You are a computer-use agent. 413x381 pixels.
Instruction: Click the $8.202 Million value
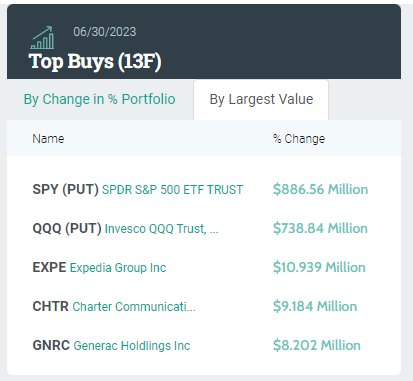click(x=317, y=345)
